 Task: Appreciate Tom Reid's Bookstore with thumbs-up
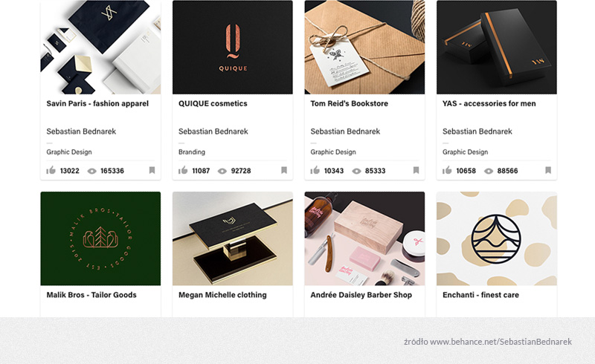pyautogui.click(x=315, y=170)
